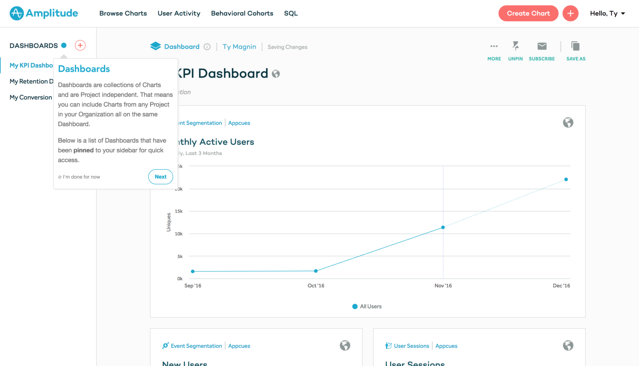The width and height of the screenshot is (639, 366).
Task: Click the Dashboard layers icon
Action: click(155, 46)
